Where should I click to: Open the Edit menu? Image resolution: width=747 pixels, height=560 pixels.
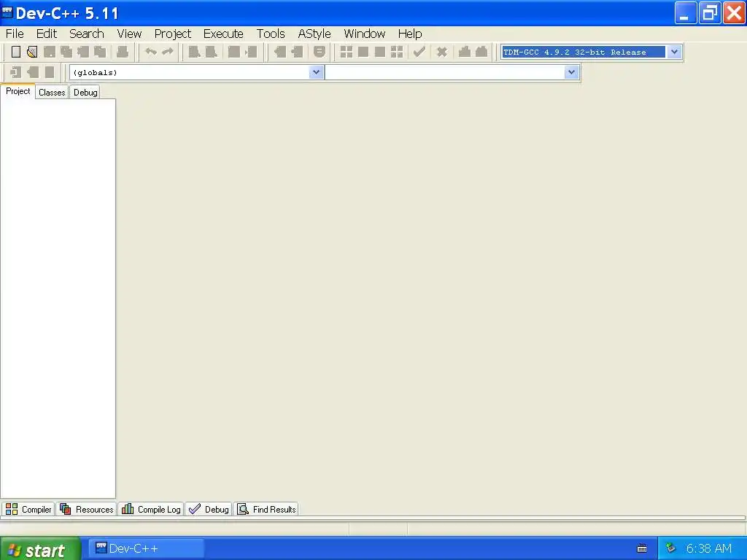point(47,34)
